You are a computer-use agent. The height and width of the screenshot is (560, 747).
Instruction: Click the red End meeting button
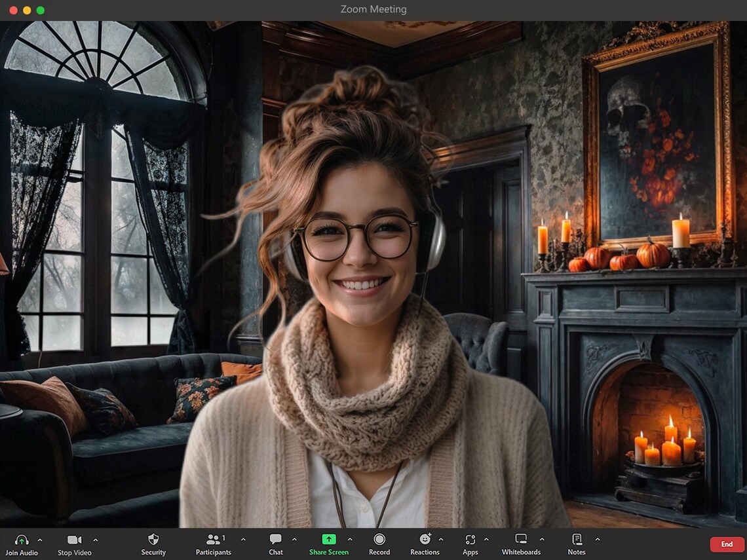pos(727,544)
